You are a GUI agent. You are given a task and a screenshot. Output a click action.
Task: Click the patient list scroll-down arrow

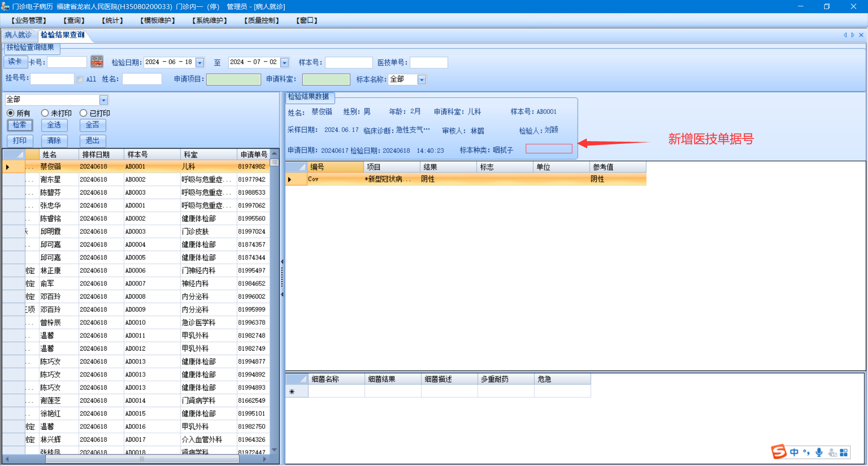(x=274, y=450)
